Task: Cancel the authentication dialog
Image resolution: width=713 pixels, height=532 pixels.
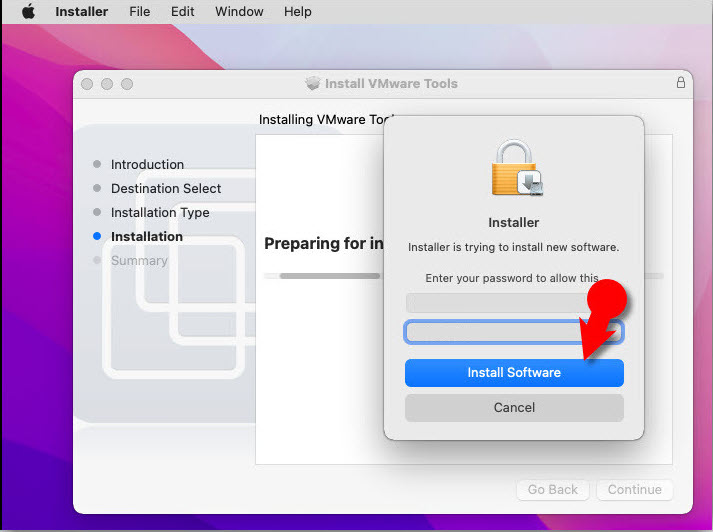Action: [x=514, y=407]
